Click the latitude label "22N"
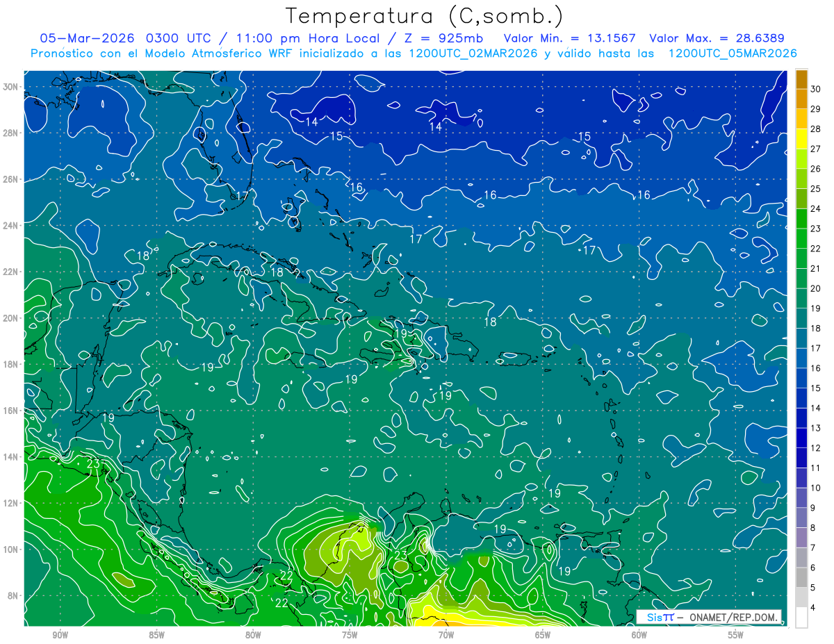Image resolution: width=834 pixels, height=644 pixels. click(x=11, y=272)
